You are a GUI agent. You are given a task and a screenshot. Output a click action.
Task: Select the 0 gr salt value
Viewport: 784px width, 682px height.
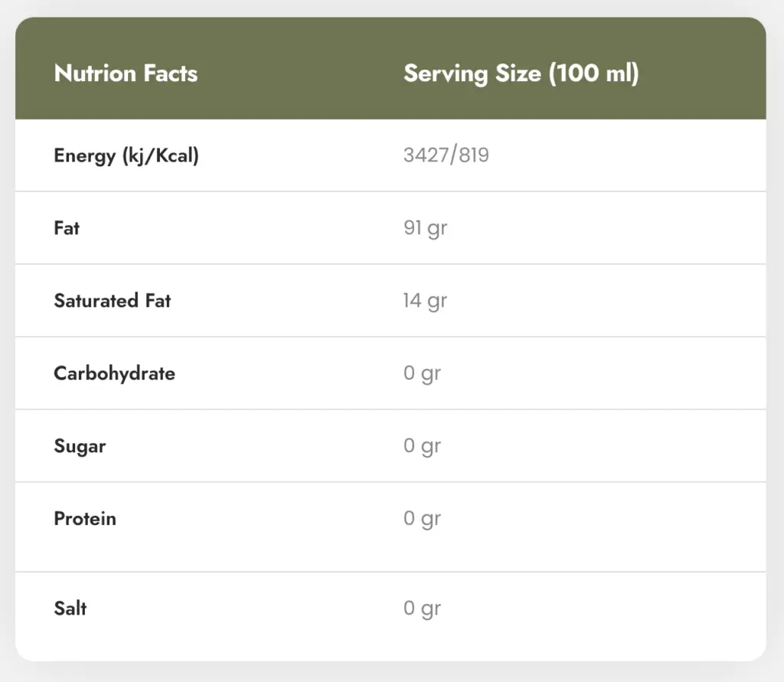coord(423,609)
